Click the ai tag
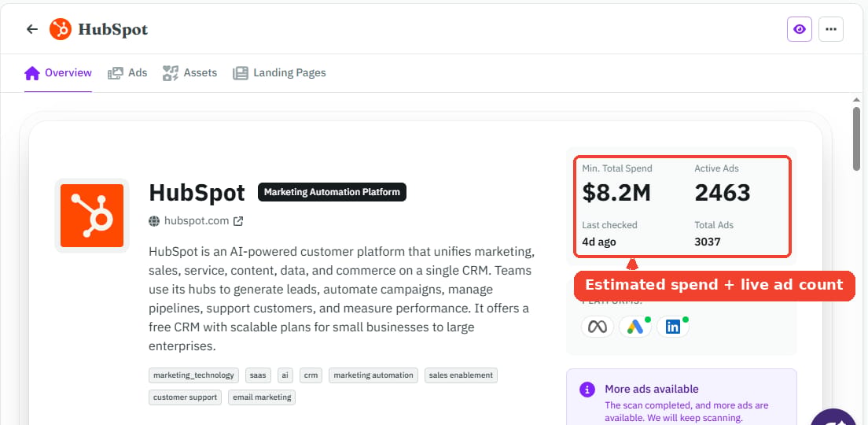This screenshot has height=425, width=868. [285, 375]
